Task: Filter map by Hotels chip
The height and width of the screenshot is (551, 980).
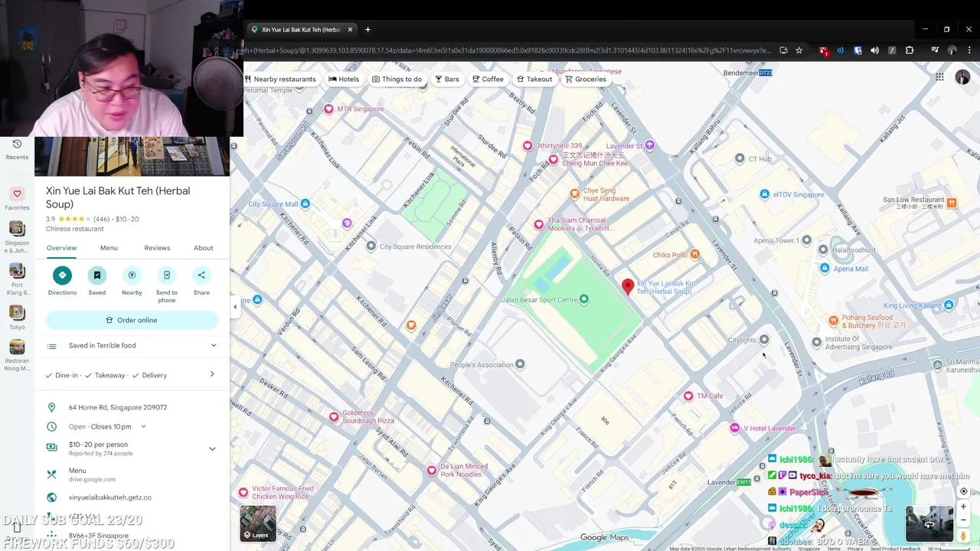Action: [x=344, y=79]
